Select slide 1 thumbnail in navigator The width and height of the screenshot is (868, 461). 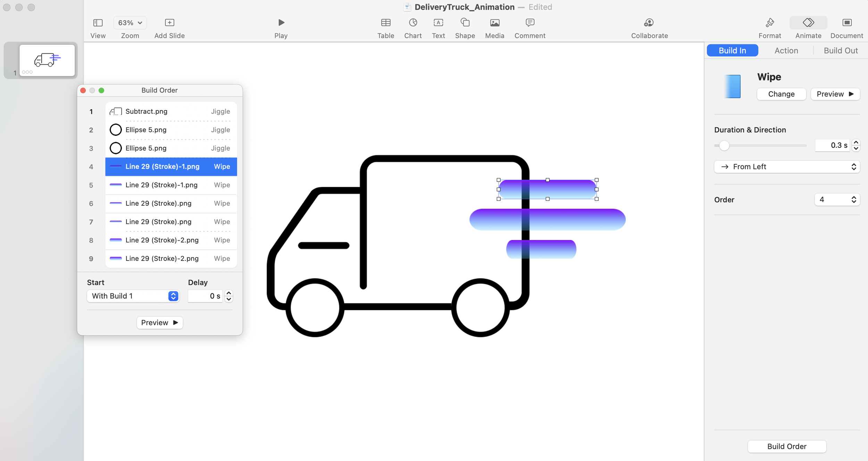(x=47, y=60)
